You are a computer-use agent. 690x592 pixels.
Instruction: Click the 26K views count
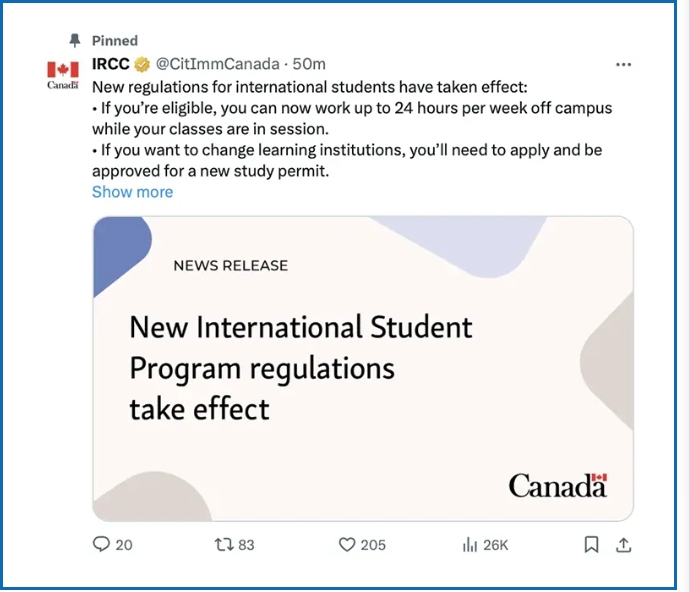click(x=495, y=545)
